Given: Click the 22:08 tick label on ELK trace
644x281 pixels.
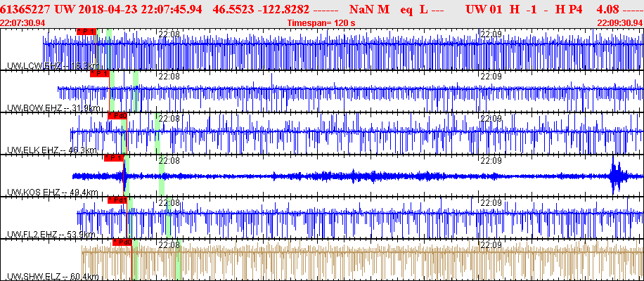Looking at the screenshot, I should 169,119.
